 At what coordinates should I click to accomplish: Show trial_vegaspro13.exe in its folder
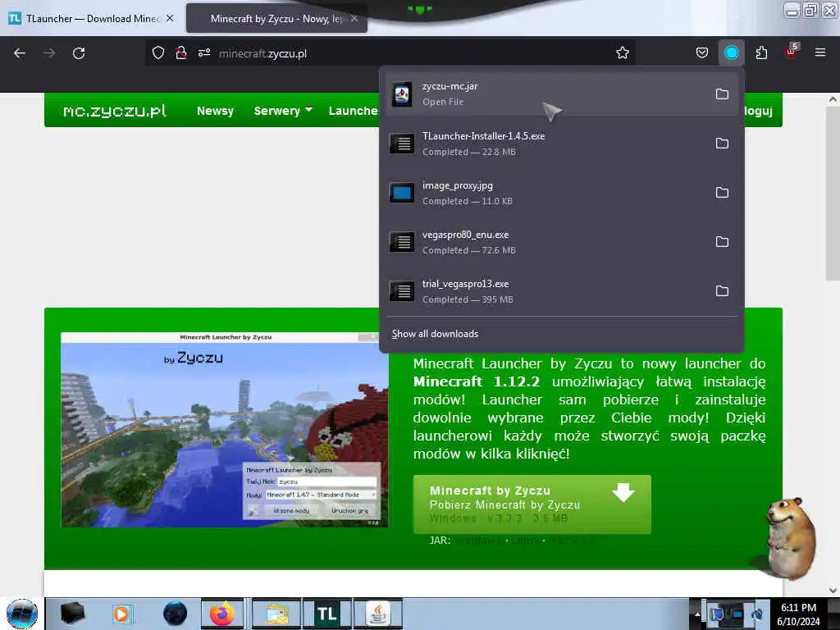(x=722, y=291)
